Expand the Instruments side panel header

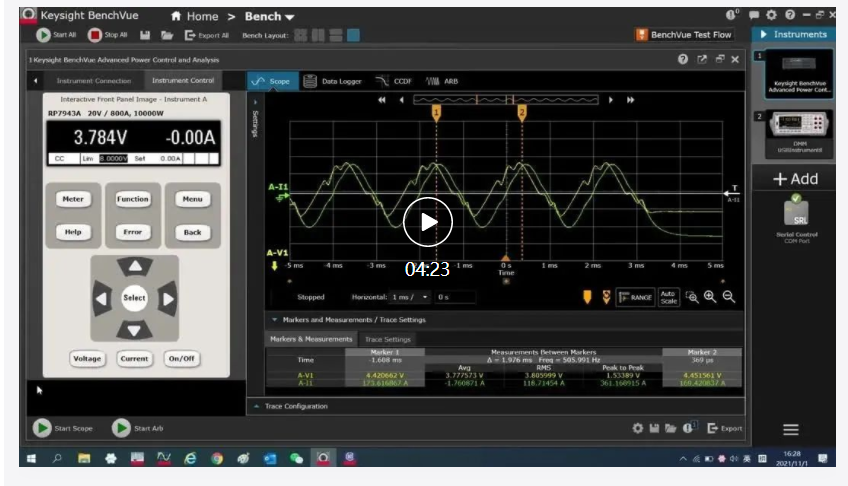pos(793,34)
